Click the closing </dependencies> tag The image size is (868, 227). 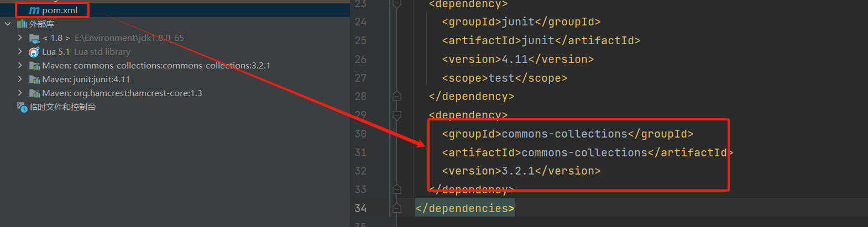coord(464,208)
